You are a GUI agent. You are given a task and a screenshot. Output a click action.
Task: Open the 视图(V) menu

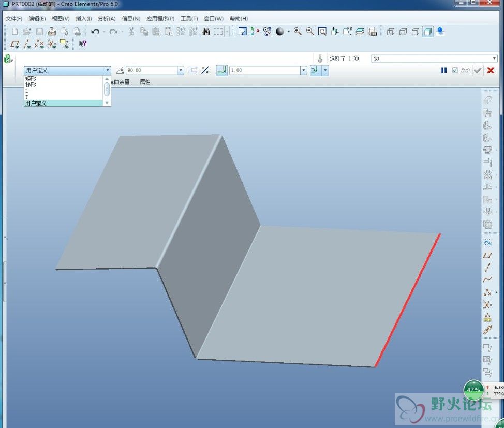[61, 18]
